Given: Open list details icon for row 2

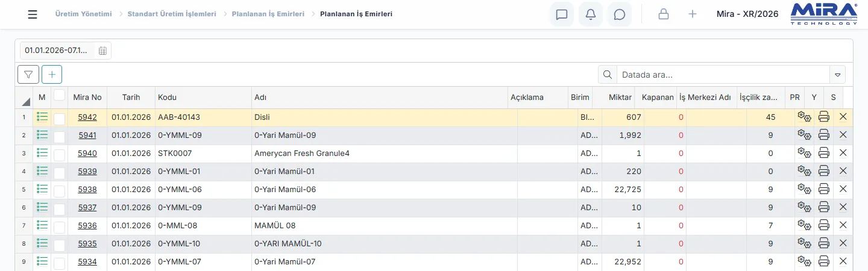Looking at the screenshot, I should pos(42,135).
